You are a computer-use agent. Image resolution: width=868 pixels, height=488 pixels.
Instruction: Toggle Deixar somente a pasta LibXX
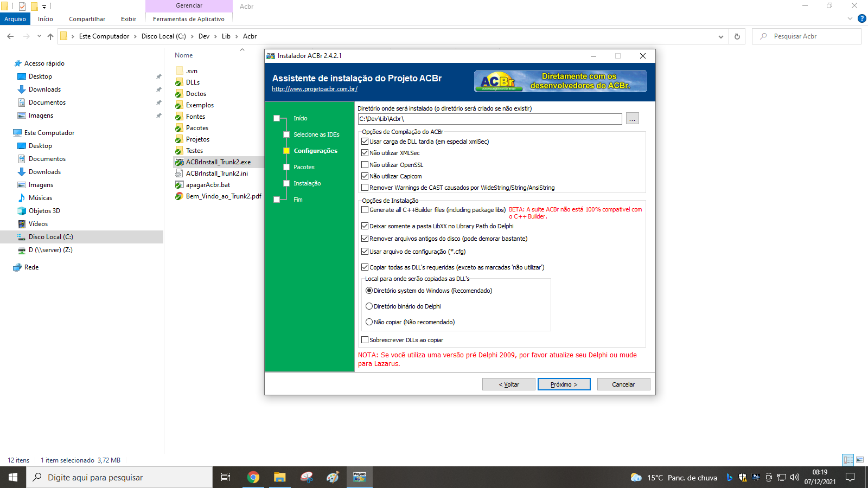click(365, 226)
